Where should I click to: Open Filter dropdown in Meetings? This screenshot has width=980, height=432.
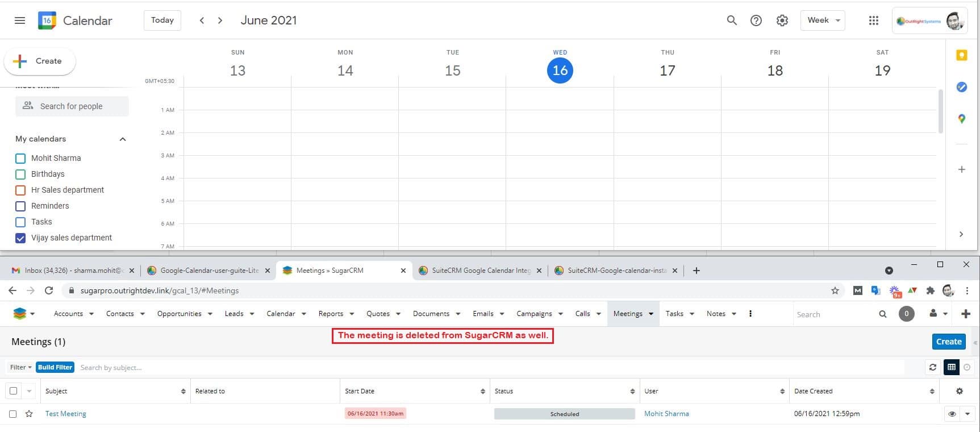coord(21,367)
